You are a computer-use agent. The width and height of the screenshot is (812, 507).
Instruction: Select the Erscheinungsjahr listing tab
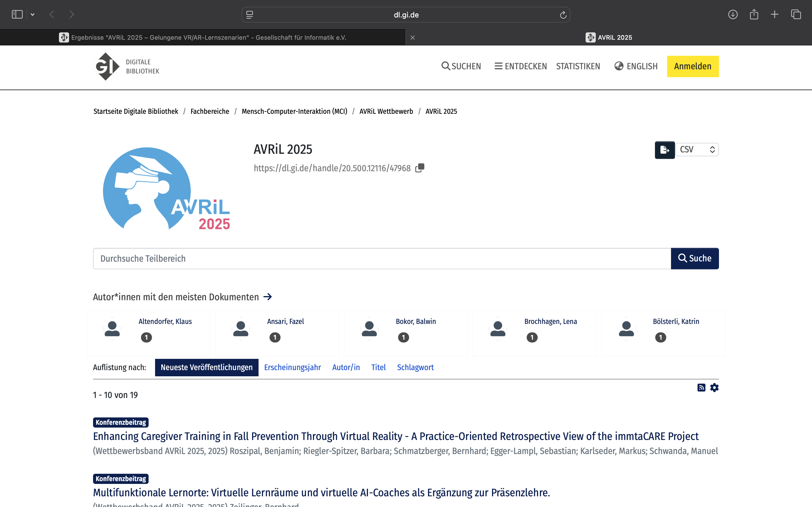[292, 367]
